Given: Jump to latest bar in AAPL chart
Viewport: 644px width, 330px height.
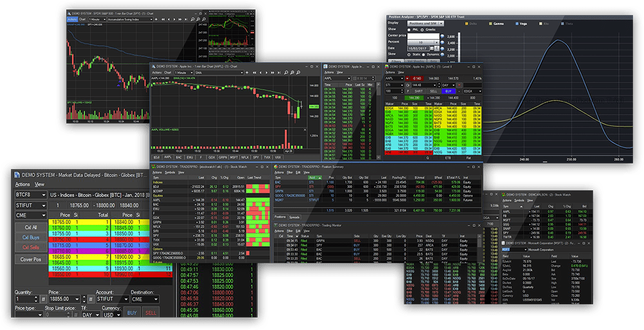Looking at the screenshot, I should pos(279,72).
